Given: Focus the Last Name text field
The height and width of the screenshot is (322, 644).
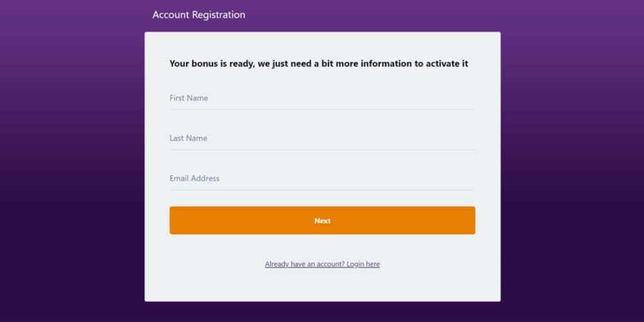Looking at the screenshot, I should [x=322, y=138].
